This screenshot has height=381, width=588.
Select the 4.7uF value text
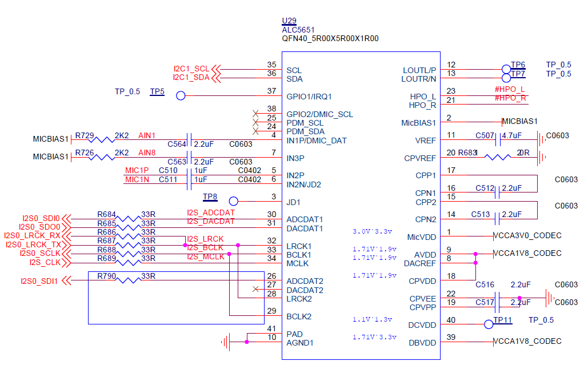pos(511,136)
